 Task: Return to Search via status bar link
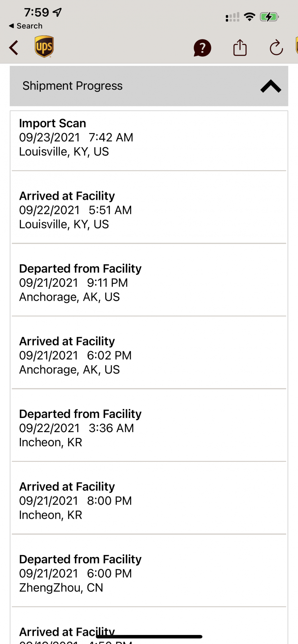point(26,26)
